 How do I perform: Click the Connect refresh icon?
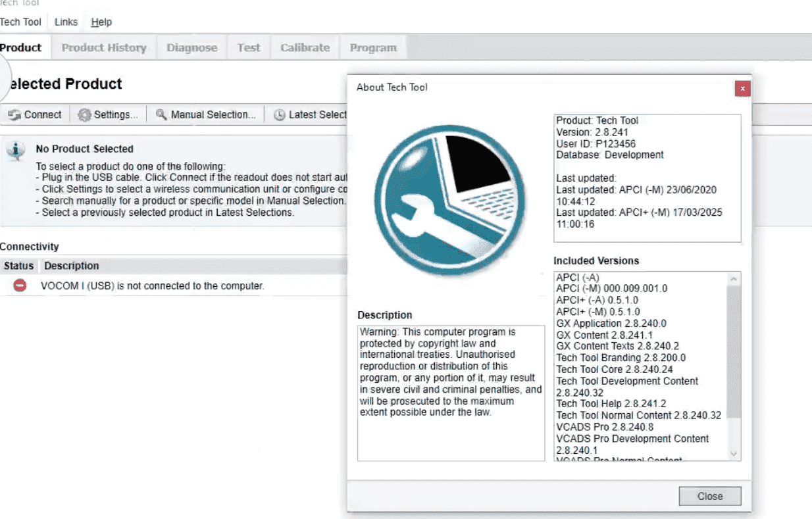[14, 115]
